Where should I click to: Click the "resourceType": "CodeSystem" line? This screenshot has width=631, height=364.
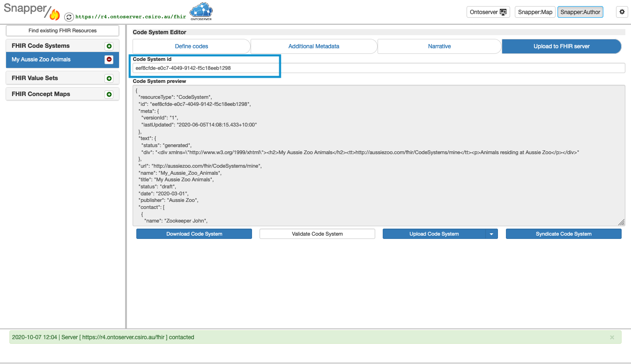pos(175,97)
